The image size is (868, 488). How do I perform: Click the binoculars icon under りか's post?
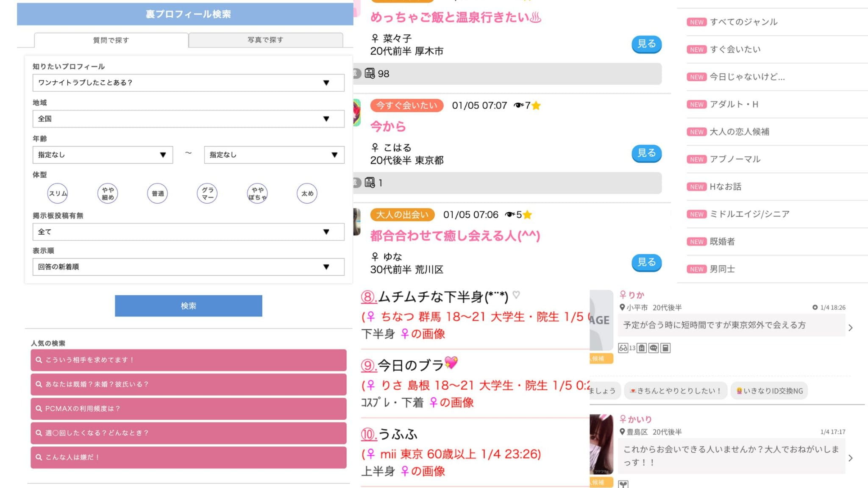coord(623,348)
